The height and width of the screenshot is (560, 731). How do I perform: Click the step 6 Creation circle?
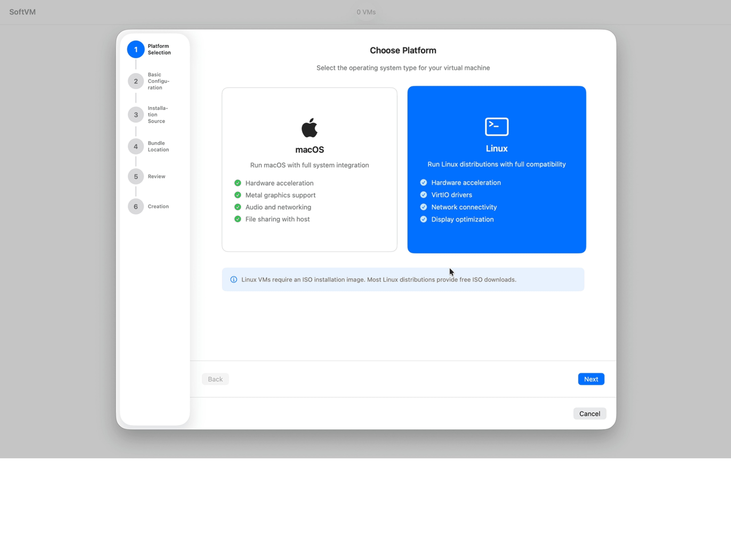pyautogui.click(x=136, y=207)
